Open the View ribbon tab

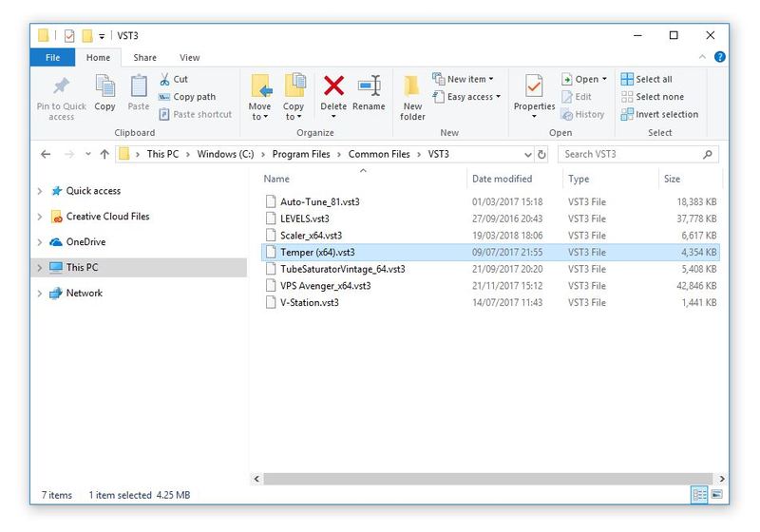189,58
